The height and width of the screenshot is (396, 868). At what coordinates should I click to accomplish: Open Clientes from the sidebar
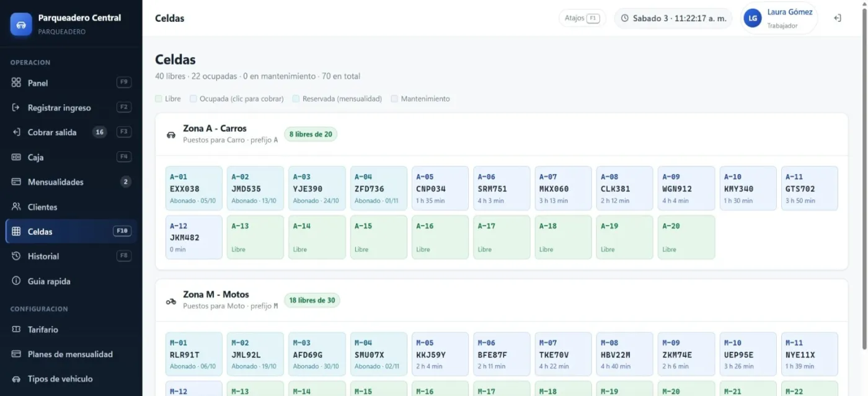[x=71, y=207]
